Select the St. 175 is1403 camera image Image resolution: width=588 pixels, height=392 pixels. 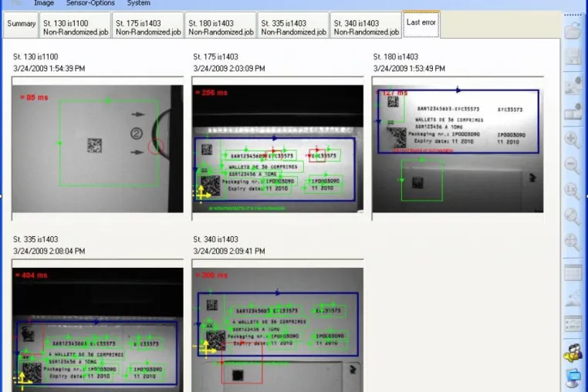278,149
